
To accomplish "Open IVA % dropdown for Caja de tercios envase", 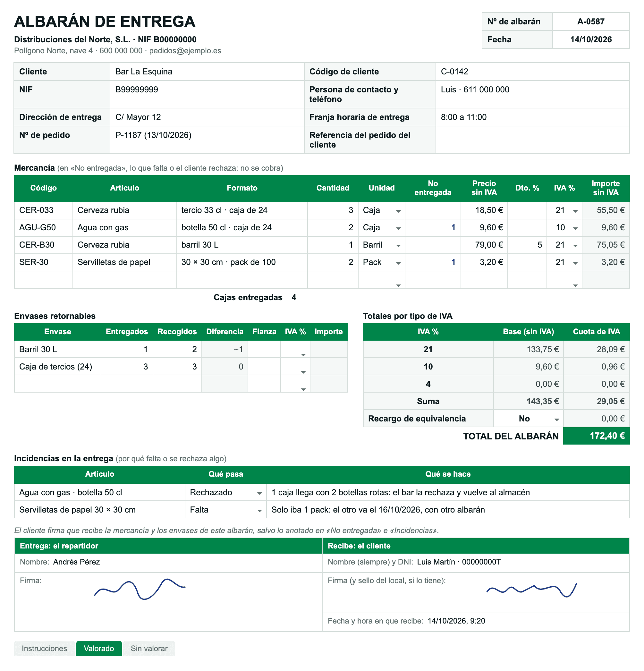I will (303, 372).
